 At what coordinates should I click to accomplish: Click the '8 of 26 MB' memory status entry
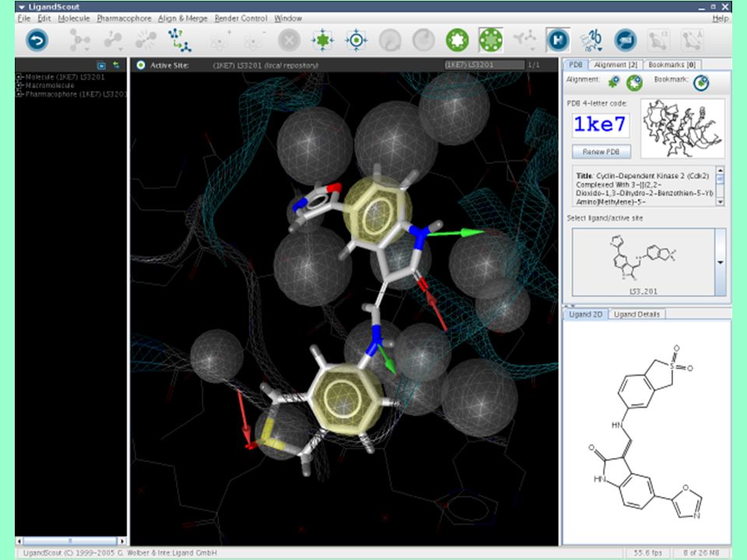click(701, 553)
